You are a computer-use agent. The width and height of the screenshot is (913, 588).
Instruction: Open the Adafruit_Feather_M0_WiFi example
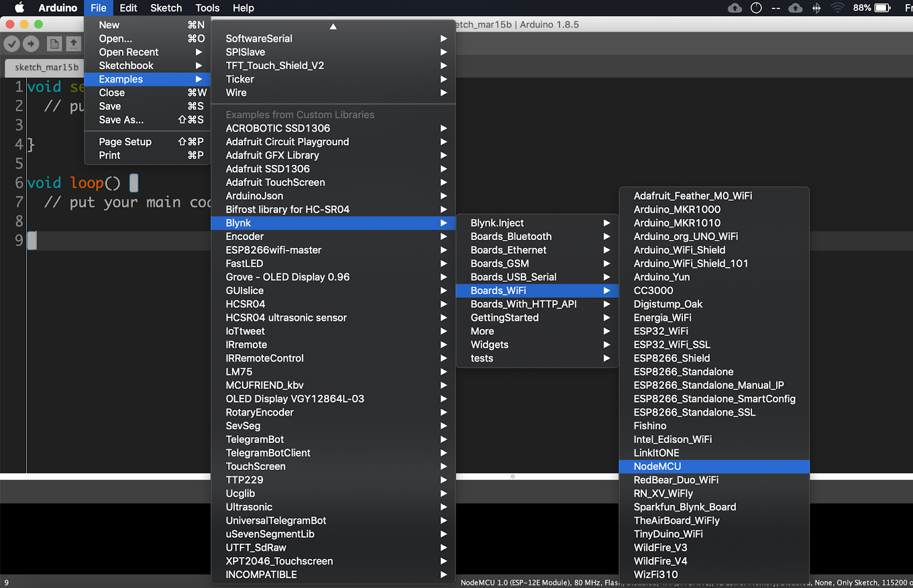tap(714, 196)
